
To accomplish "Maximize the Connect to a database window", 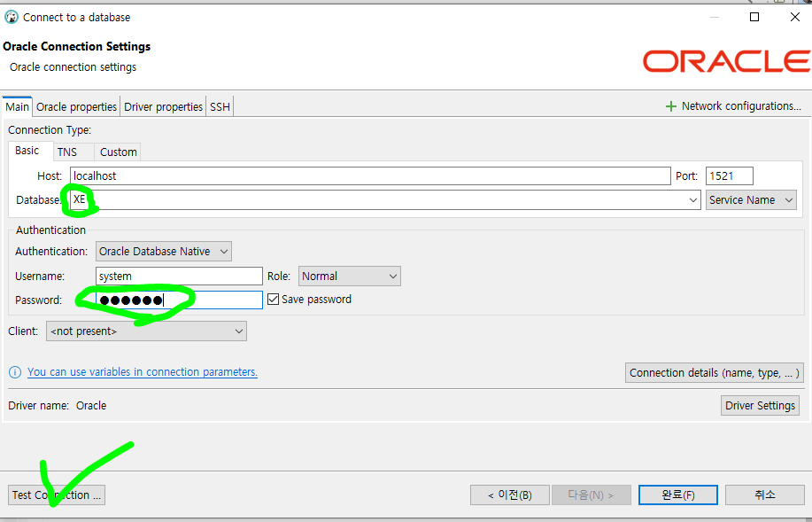I will [754, 17].
